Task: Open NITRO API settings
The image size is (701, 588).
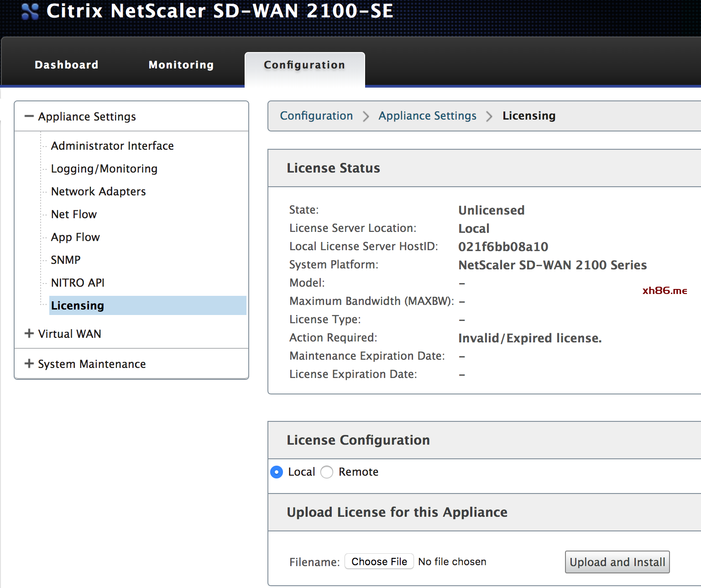Action: (x=78, y=283)
